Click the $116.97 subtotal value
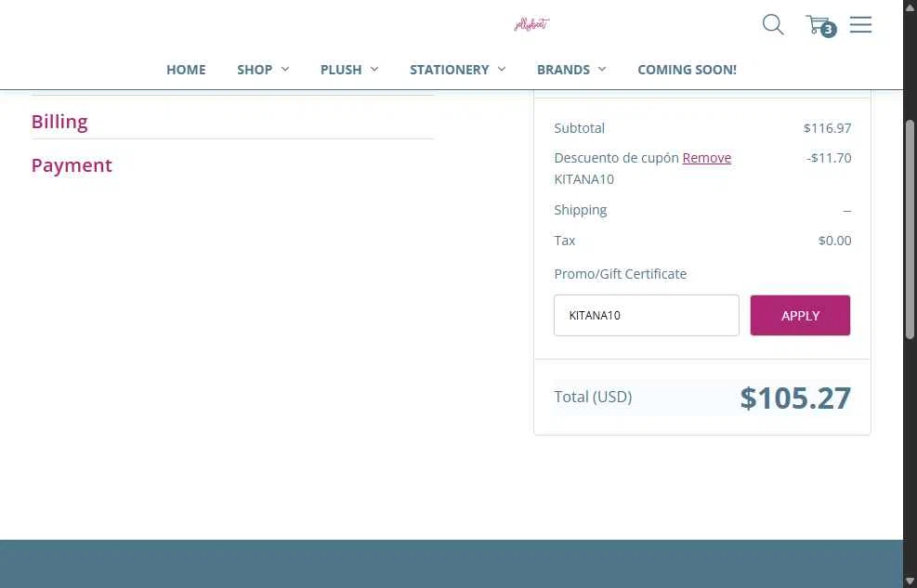The image size is (917, 588). (x=827, y=128)
